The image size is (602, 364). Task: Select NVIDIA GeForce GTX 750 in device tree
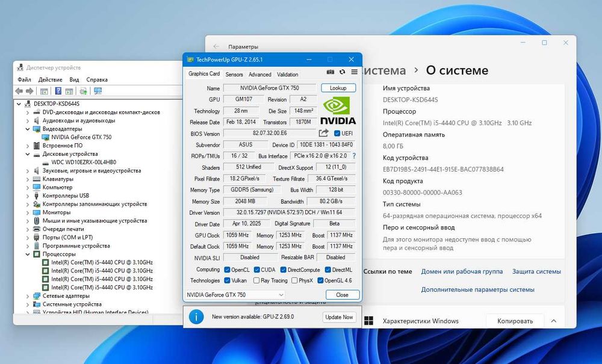pos(81,137)
